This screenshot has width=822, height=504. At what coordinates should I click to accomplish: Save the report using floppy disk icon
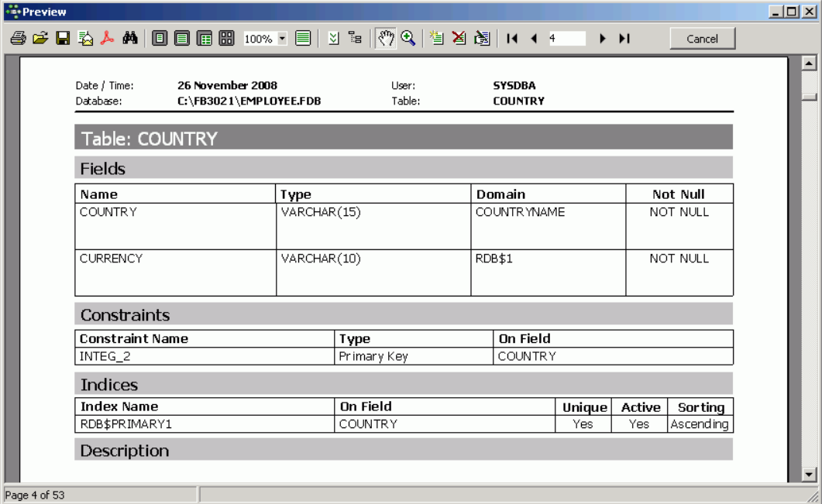tap(63, 39)
